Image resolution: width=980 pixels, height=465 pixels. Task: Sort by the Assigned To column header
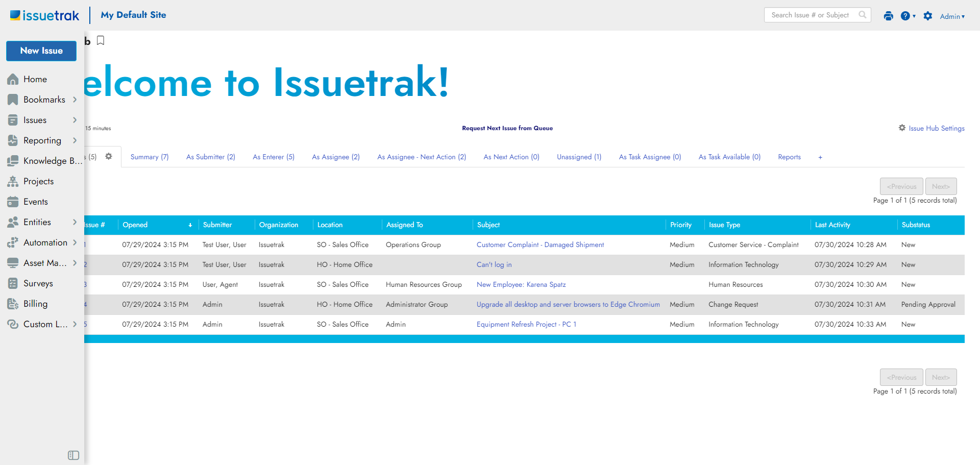click(404, 225)
